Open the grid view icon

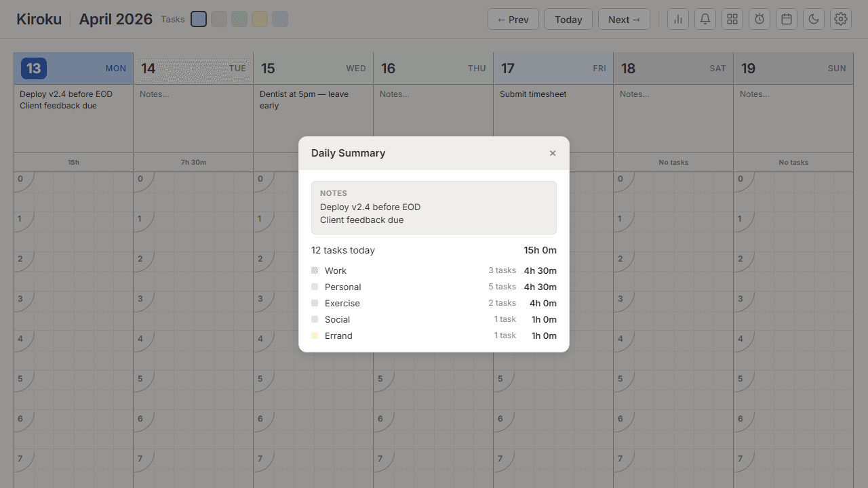[x=732, y=19]
